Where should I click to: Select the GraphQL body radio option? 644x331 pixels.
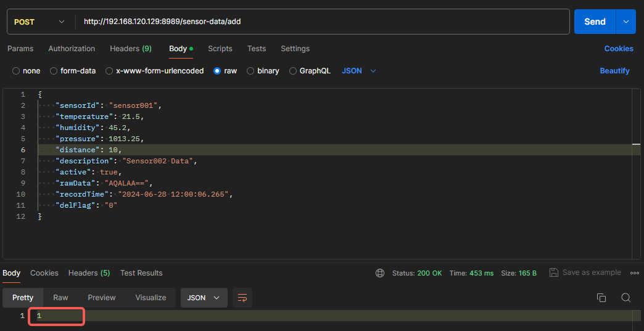tap(293, 71)
